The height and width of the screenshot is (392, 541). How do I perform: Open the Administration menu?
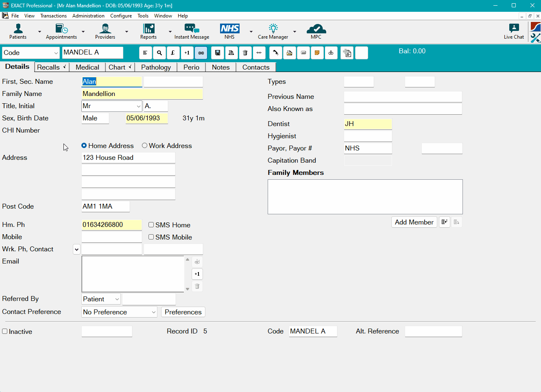pos(88,16)
